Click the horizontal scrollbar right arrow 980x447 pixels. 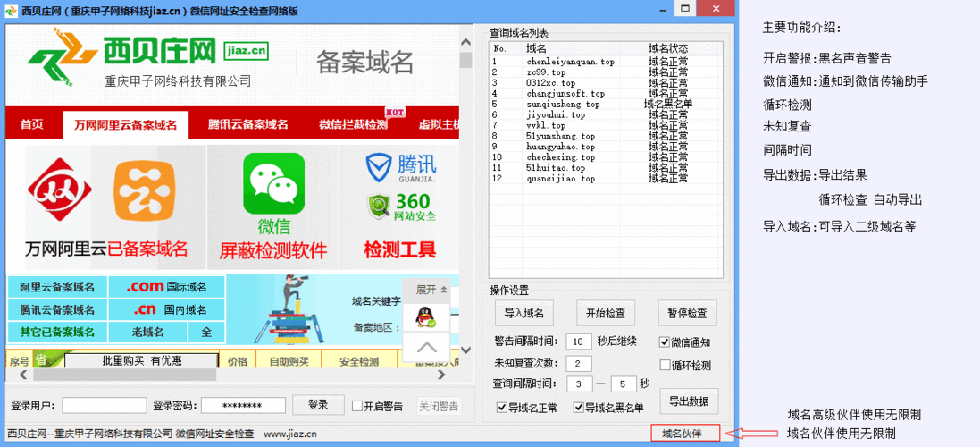pyautogui.click(x=441, y=375)
